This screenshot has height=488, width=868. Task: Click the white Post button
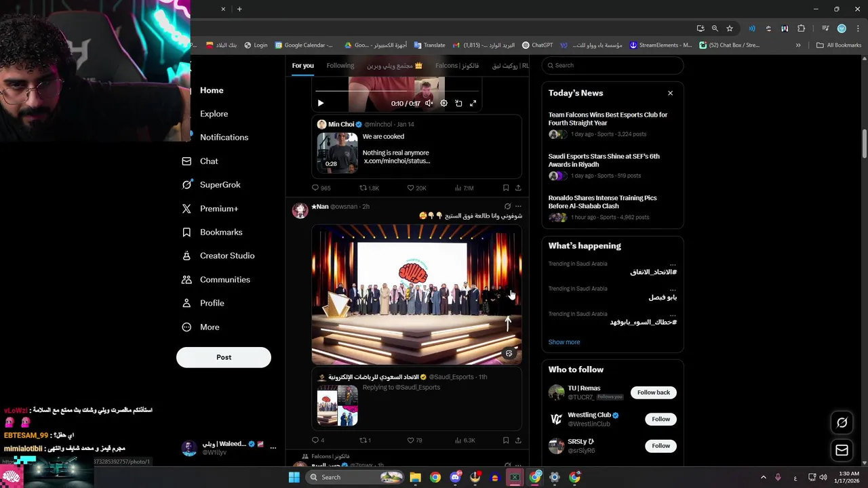pyautogui.click(x=224, y=357)
